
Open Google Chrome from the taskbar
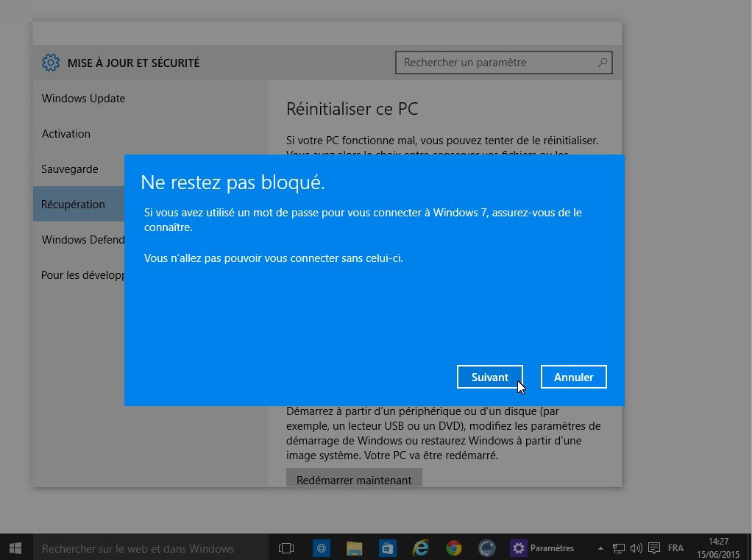pyautogui.click(x=454, y=548)
